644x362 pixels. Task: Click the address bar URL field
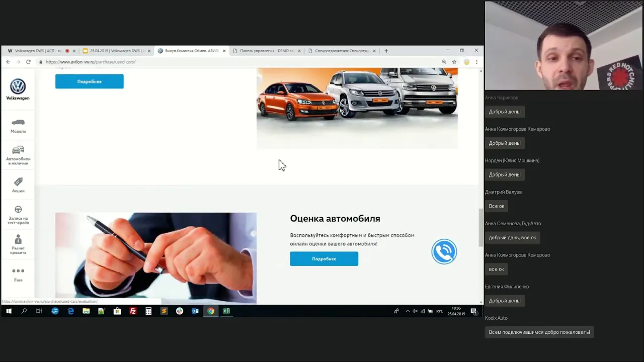[242, 62]
